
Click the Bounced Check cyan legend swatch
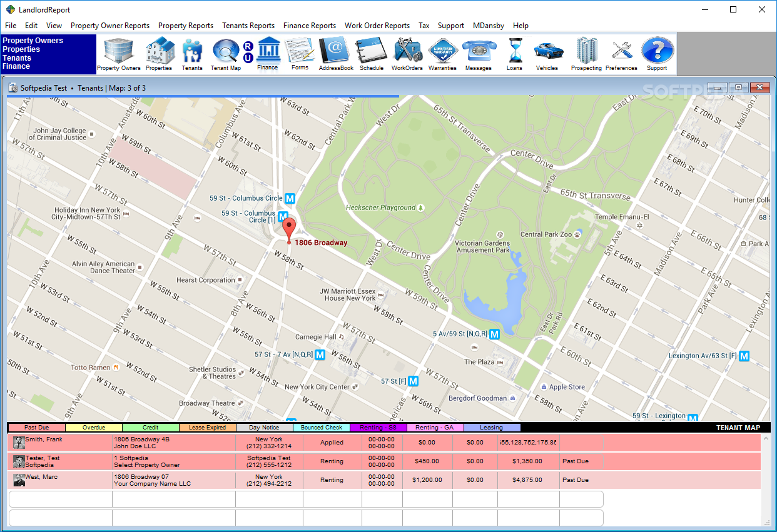[x=321, y=428]
